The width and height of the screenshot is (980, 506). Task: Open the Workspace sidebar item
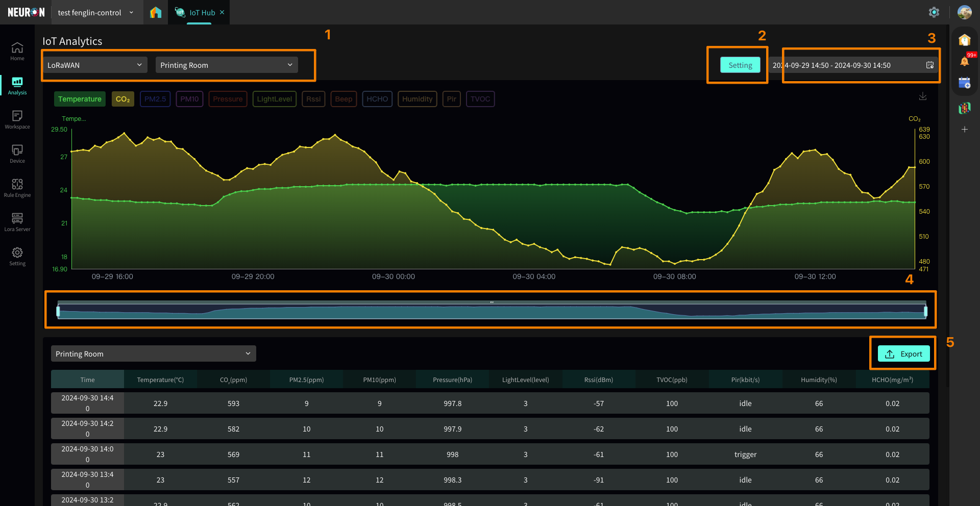pos(17,120)
